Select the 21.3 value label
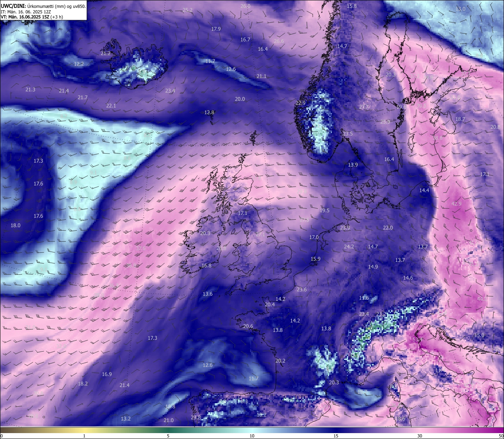Image resolution: width=504 pixels, height=439 pixels. tap(30, 89)
